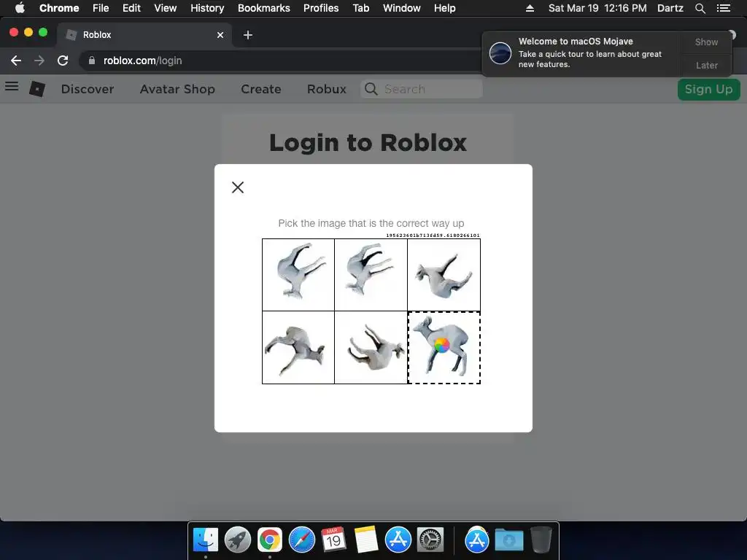Click the lock icon in the address bar
747x560 pixels.
click(92, 61)
